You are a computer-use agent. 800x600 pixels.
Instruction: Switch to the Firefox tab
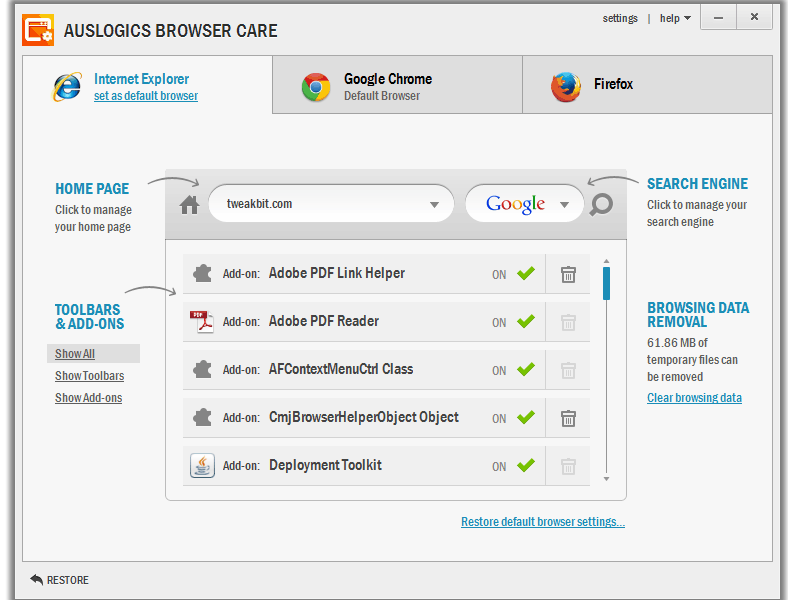647,85
